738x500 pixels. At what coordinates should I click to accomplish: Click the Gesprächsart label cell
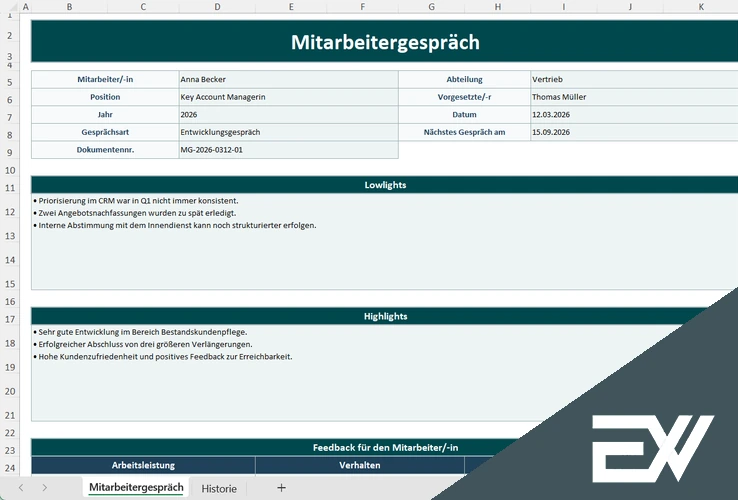click(x=105, y=132)
